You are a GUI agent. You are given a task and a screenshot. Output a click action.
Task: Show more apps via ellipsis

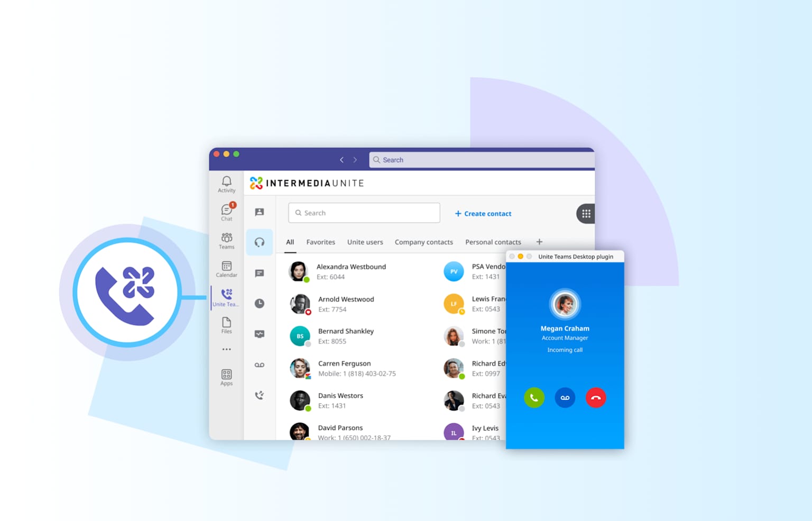tap(226, 349)
